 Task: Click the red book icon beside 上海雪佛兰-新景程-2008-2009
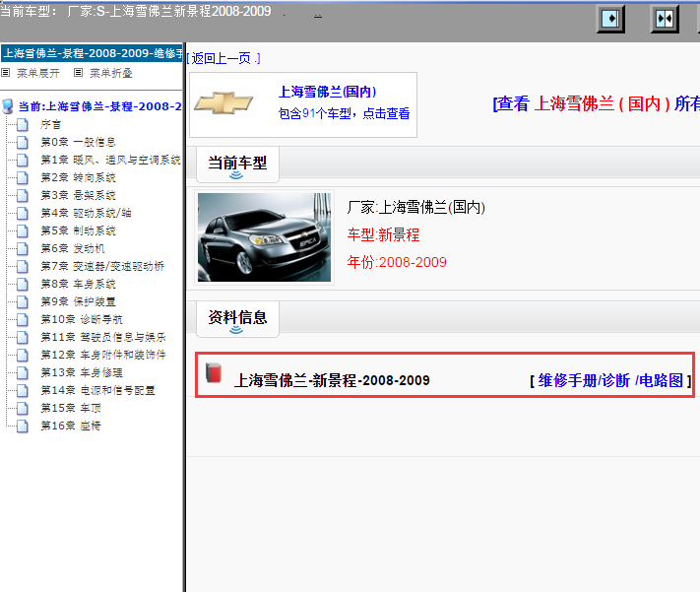[214, 372]
